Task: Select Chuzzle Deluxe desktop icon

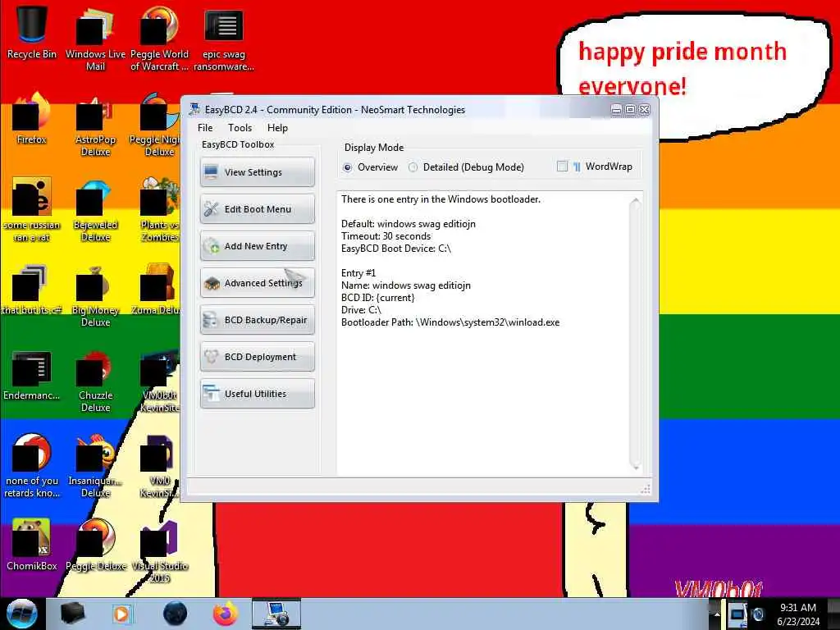Action: coord(95,381)
